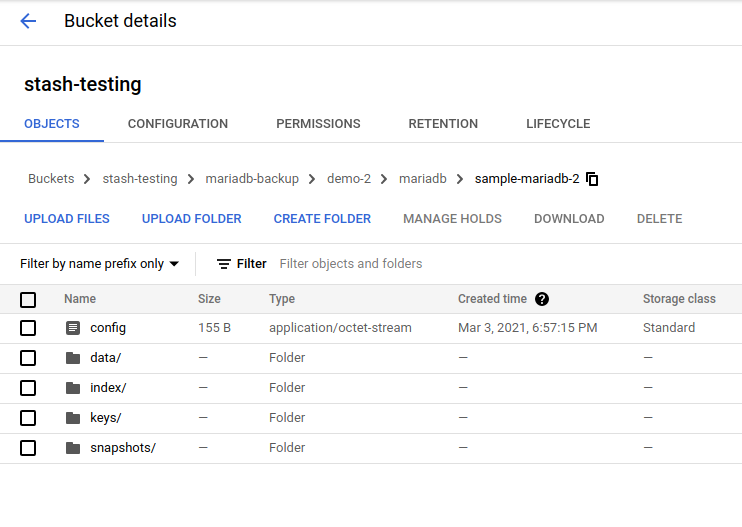Click the back arrow to leave Bucket details
Image resolution: width=742 pixels, height=527 pixels.
[28, 21]
